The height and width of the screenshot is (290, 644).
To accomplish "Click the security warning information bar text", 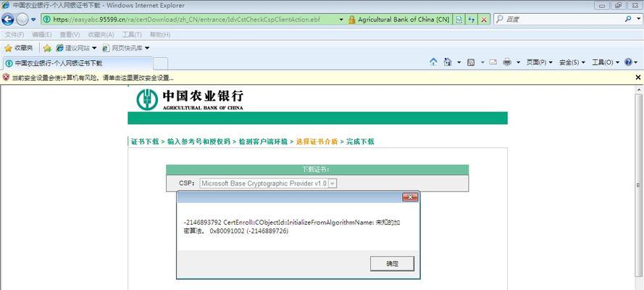I will (93, 78).
